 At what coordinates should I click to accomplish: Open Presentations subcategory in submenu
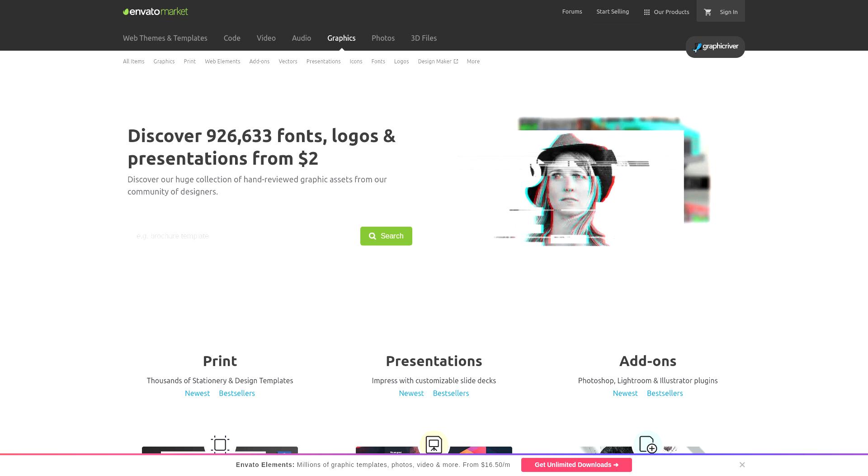323,62
